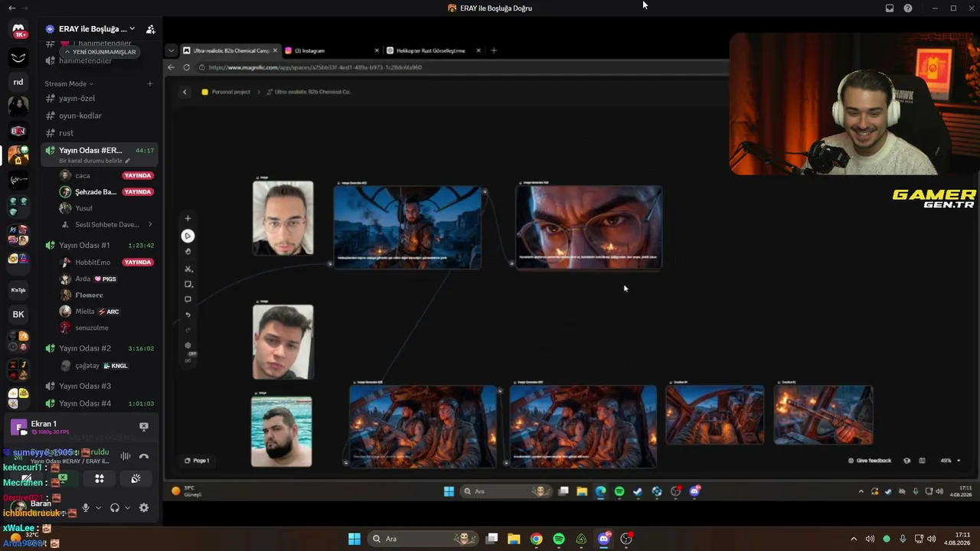Watch caca's stream via YAYINDA badge
This screenshot has height=551, width=980.
tap(138, 175)
